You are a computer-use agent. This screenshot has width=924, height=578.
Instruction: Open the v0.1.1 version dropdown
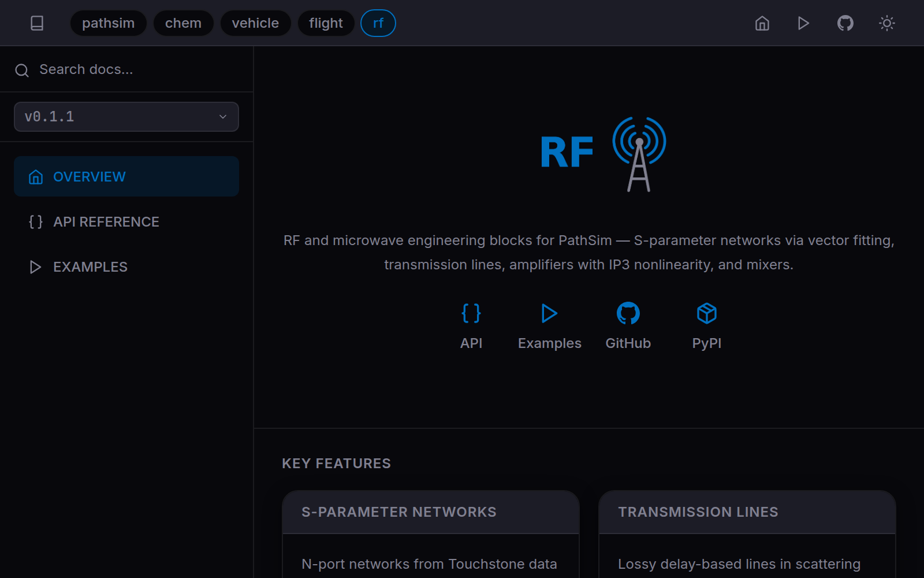tap(126, 116)
